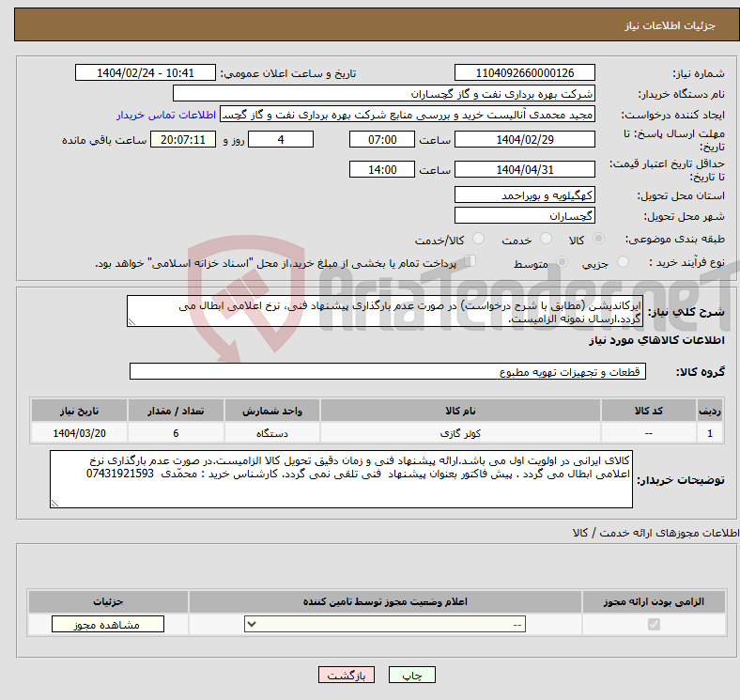Click the requester field مجید محمدی
This screenshot has height=700, width=740.
pyautogui.click(x=408, y=115)
